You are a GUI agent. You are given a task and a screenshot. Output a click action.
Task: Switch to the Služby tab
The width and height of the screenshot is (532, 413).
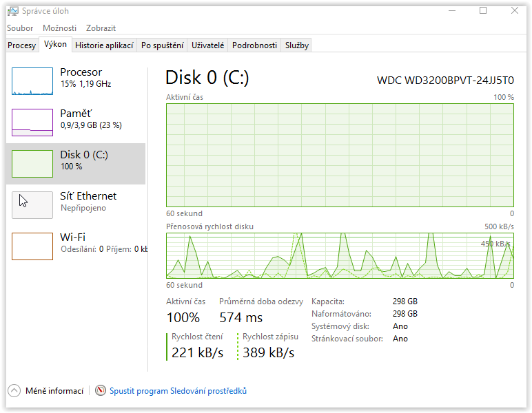pos(297,45)
